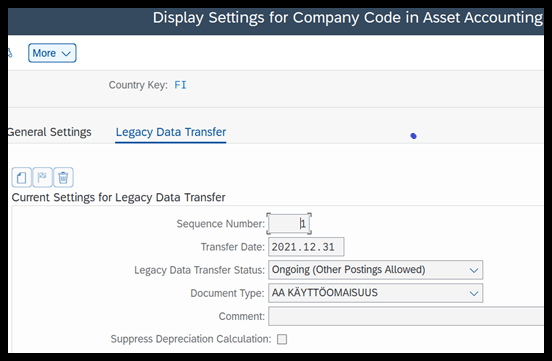The width and height of the screenshot is (552, 361).
Task: Click the Sequence Number field
Action: tap(289, 224)
